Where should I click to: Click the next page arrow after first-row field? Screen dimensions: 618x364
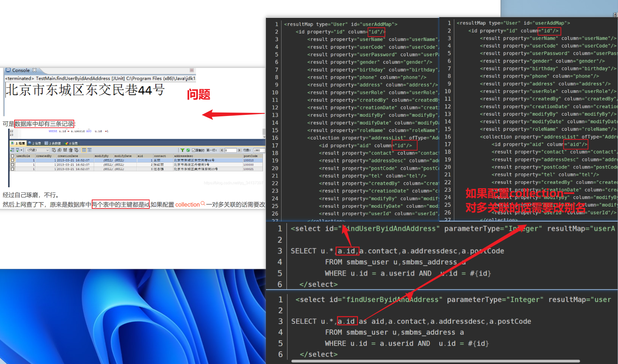point(239,150)
